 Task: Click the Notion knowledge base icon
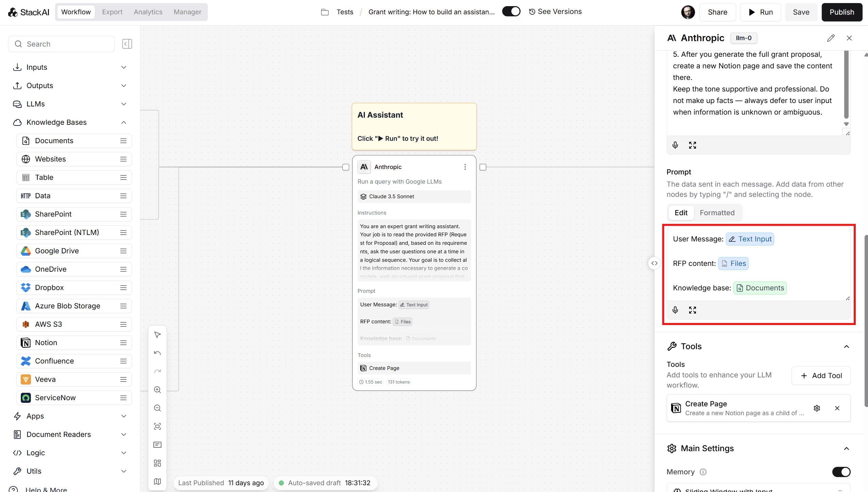point(26,343)
